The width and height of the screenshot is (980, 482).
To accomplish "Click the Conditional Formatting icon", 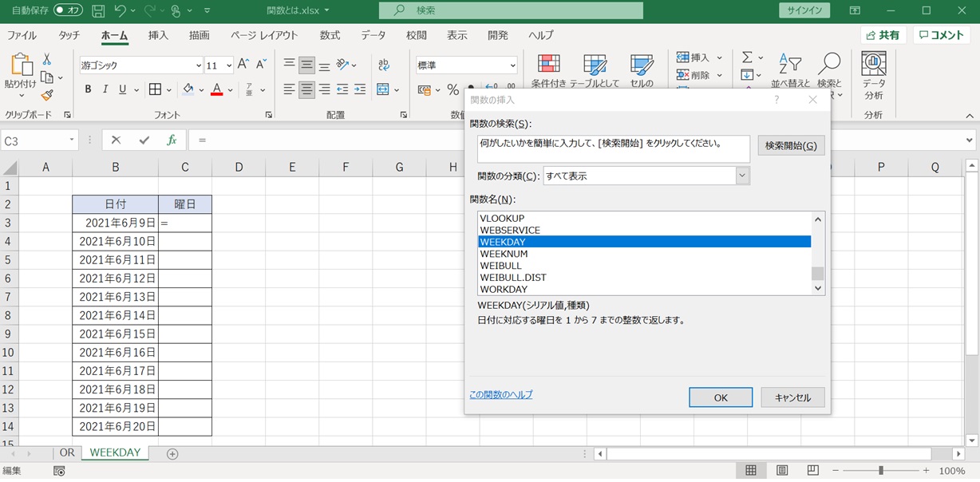I will [x=547, y=72].
